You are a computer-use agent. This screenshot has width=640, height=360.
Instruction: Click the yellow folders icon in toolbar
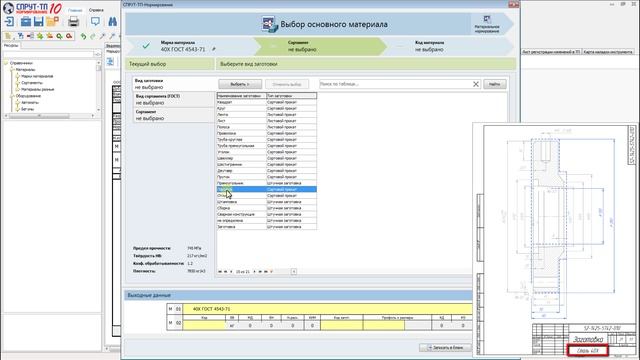point(53,21)
